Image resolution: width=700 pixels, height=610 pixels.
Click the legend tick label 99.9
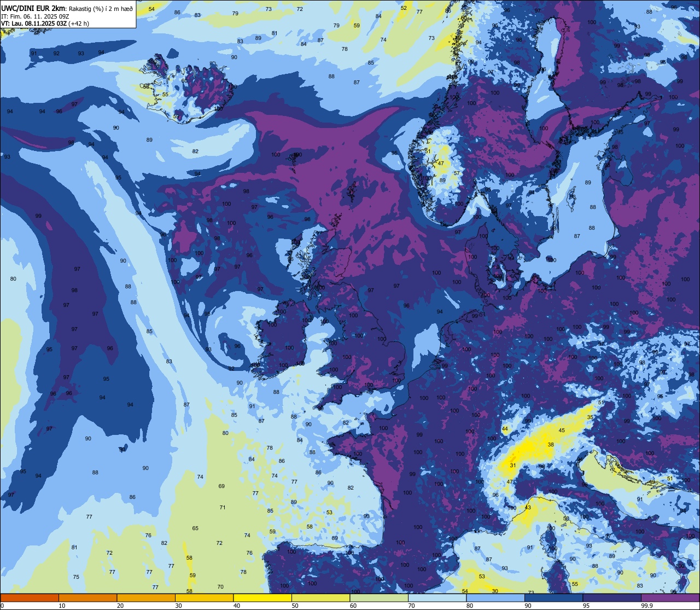point(646,606)
